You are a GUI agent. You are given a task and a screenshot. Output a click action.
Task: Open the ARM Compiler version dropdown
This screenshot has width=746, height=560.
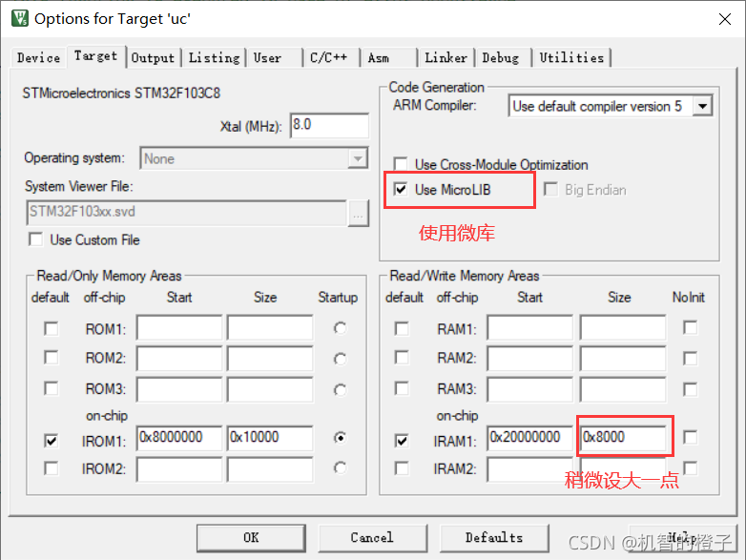(x=611, y=106)
